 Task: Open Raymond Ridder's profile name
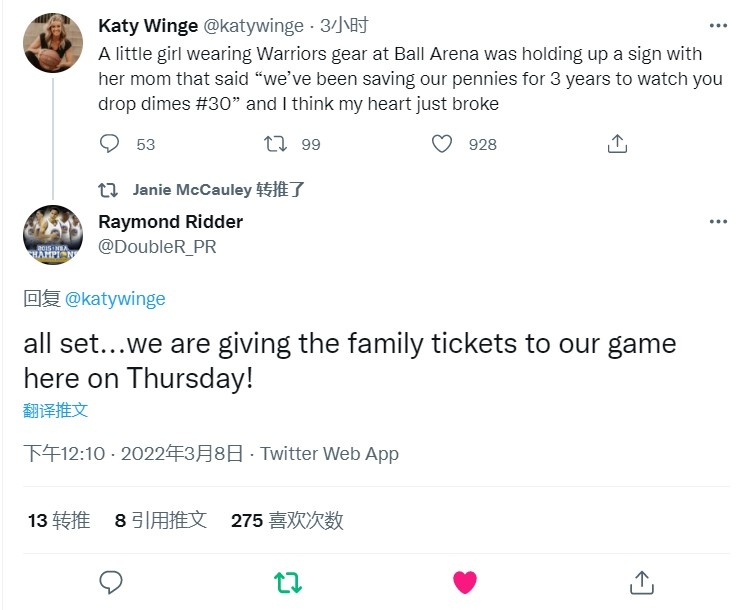tap(170, 222)
